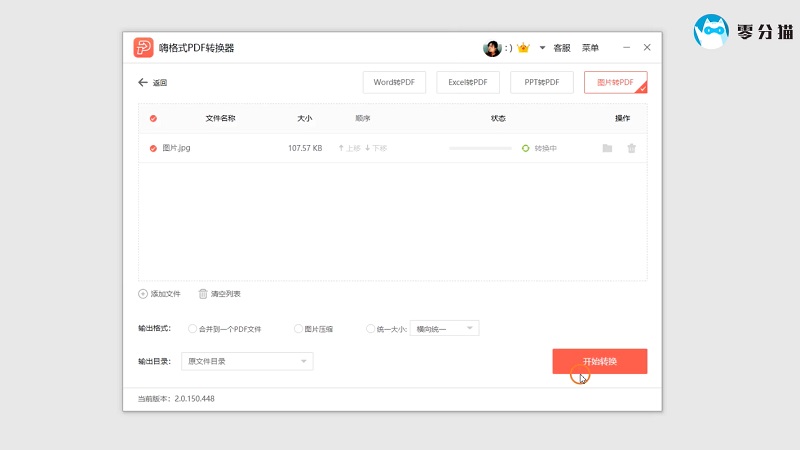Delete 图片.jpg with trash icon
The width and height of the screenshot is (800, 450).
[632, 148]
